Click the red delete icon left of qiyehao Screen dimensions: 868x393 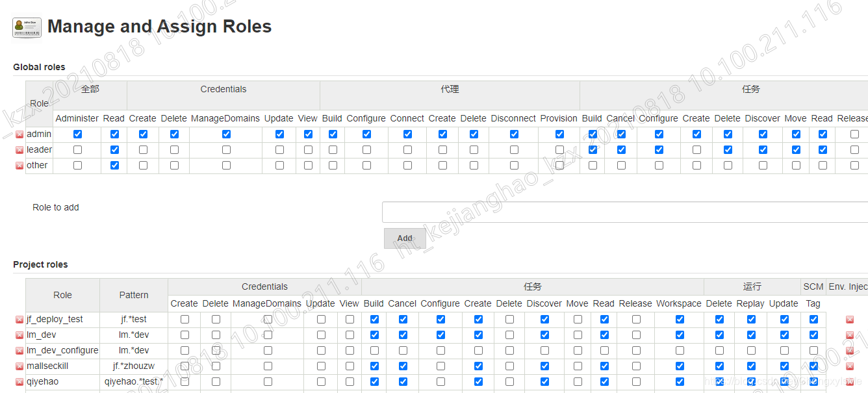(19, 382)
